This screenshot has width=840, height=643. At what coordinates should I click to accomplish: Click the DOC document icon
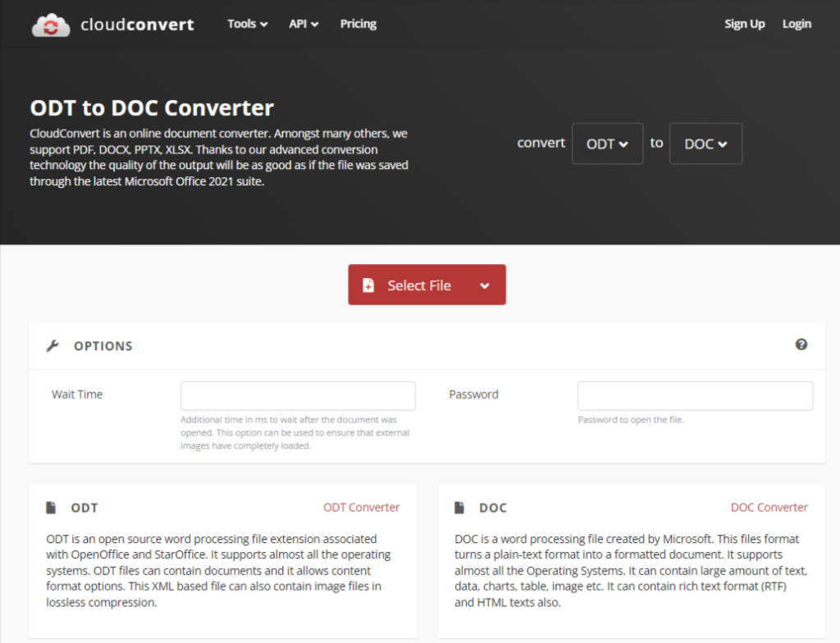click(458, 507)
